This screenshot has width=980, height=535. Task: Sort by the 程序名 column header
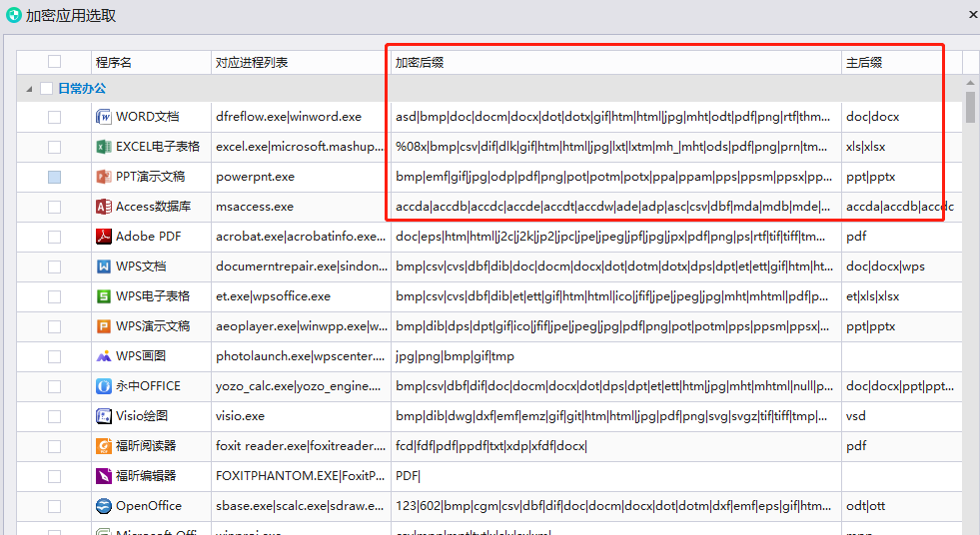(151, 62)
